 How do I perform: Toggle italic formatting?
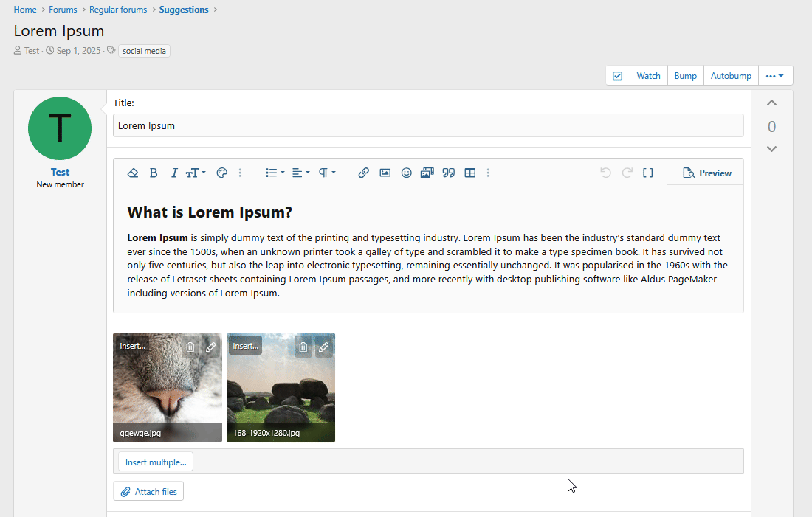(x=174, y=173)
